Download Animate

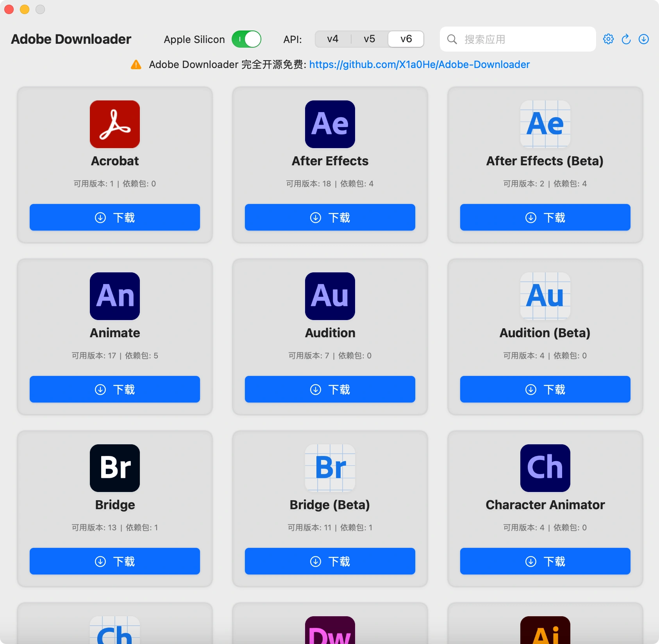115,389
